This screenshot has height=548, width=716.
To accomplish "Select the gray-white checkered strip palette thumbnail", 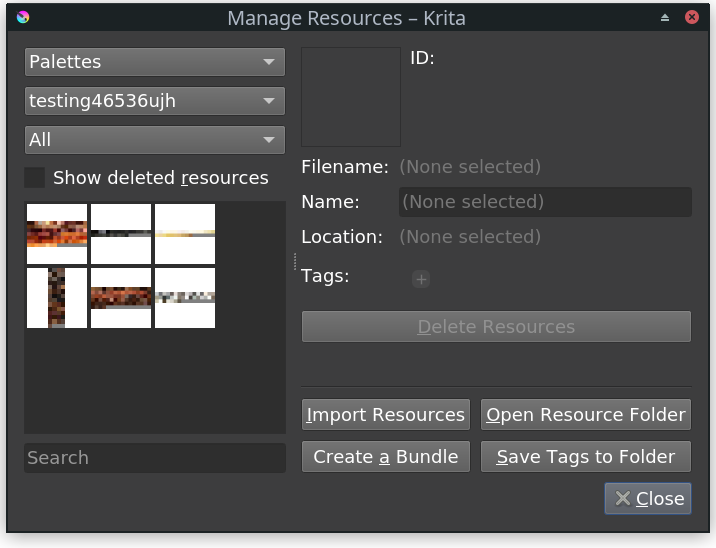I will [x=185, y=297].
